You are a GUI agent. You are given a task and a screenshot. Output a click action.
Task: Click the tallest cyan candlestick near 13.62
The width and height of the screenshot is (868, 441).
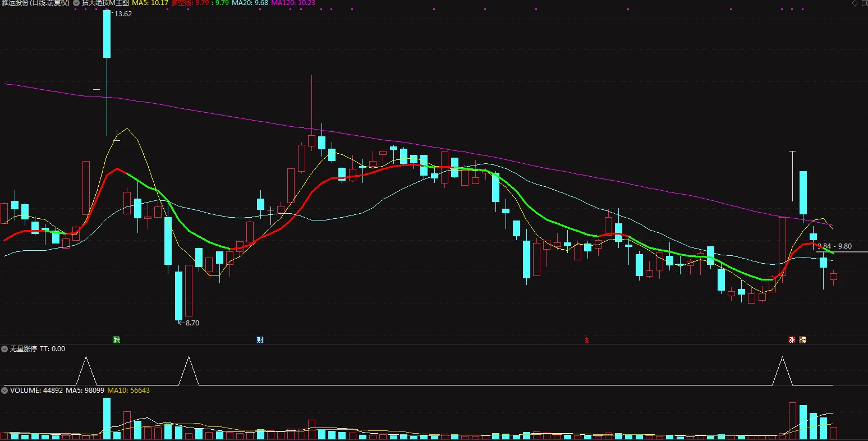click(x=107, y=34)
